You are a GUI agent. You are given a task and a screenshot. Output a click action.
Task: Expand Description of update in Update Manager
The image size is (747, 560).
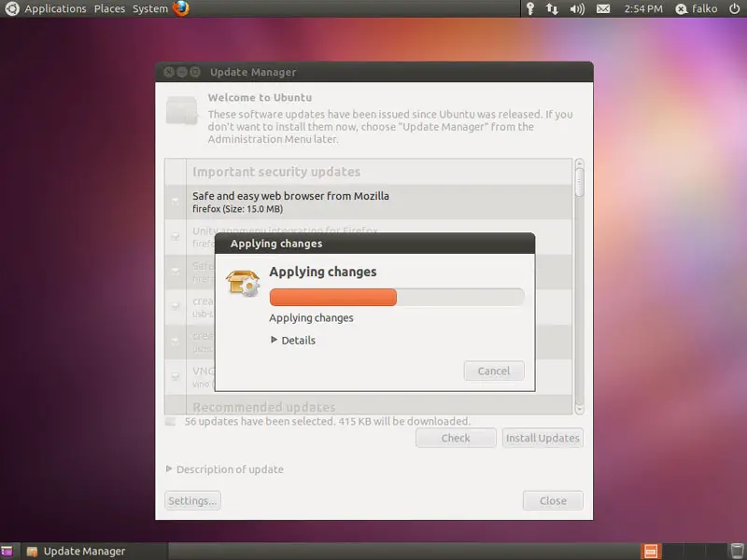pyautogui.click(x=225, y=469)
